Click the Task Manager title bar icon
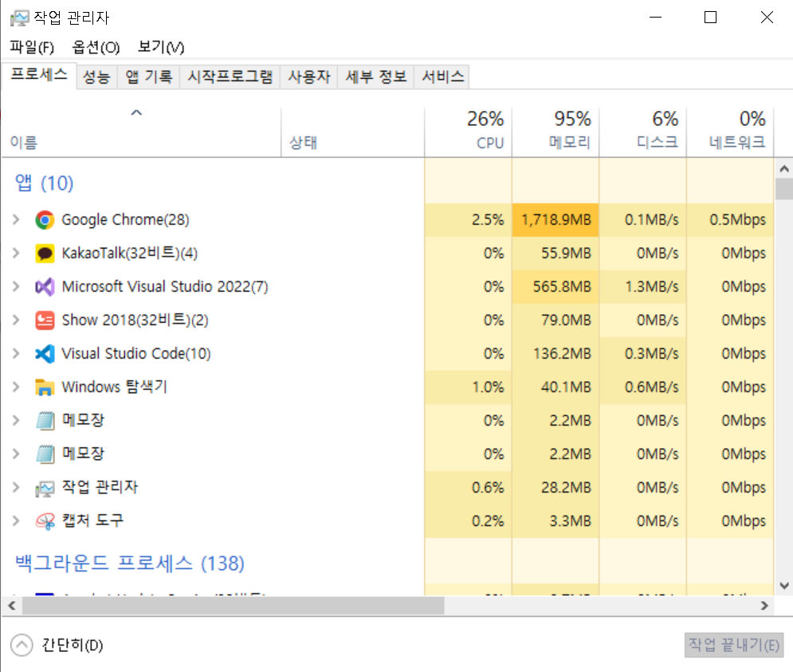The image size is (793, 672). [x=20, y=18]
